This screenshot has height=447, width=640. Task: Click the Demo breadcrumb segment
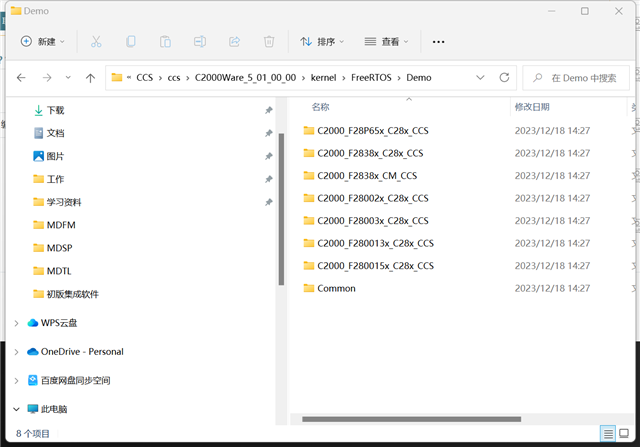[x=419, y=78]
